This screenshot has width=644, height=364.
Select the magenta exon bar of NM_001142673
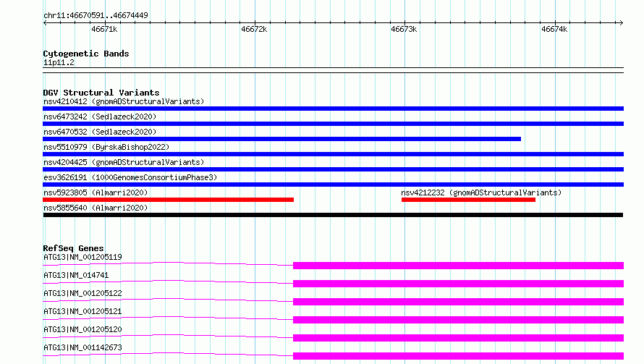coord(458,356)
